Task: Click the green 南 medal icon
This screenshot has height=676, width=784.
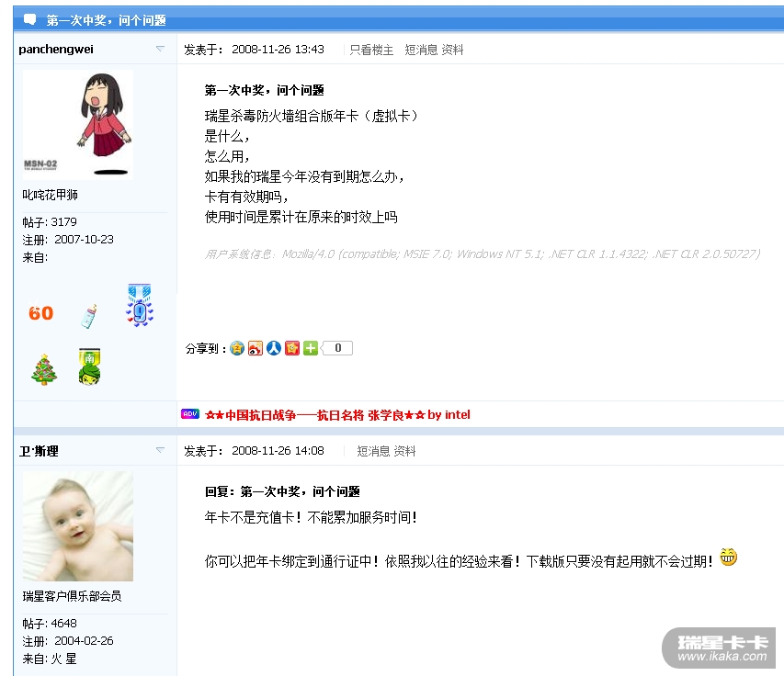Action: (89, 366)
